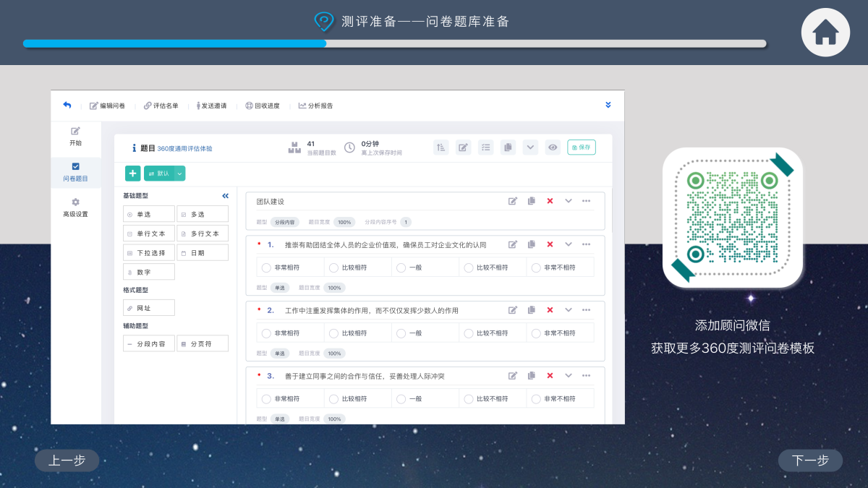Collapse the question type panel

[225, 196]
